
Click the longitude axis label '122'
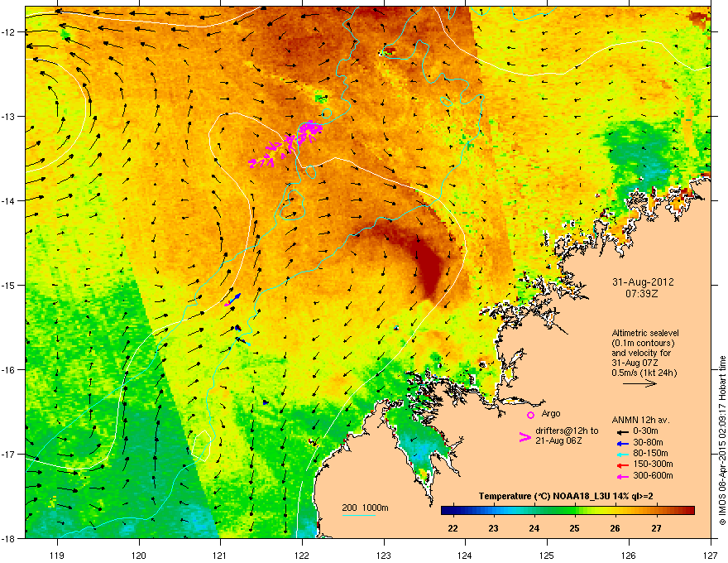pyautogui.click(x=302, y=555)
